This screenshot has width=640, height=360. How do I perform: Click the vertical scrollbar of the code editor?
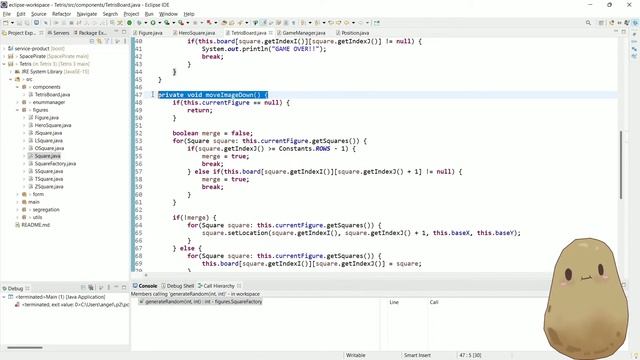[621, 164]
